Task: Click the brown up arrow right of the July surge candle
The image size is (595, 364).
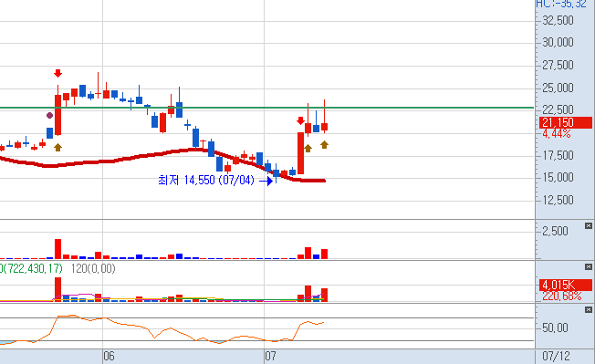Action: [x=308, y=149]
